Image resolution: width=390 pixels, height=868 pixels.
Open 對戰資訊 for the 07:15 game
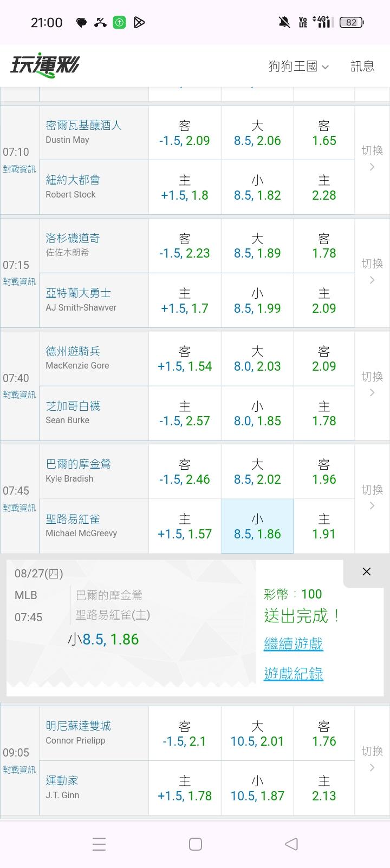click(19, 282)
